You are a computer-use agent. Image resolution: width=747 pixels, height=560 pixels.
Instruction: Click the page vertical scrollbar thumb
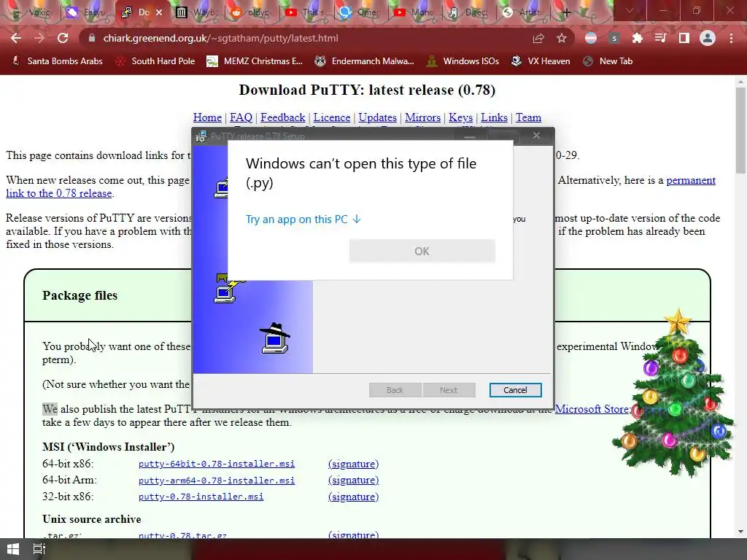coord(740,131)
